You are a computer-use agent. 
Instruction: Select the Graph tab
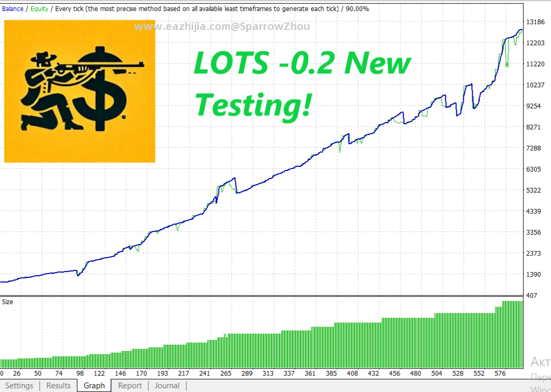pyautogui.click(x=94, y=385)
